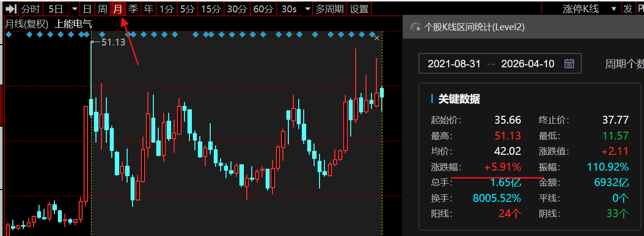The height and width of the screenshot is (236, 644).
Task: Expand the dropdown arrow next to 30s
Action: coord(307,9)
